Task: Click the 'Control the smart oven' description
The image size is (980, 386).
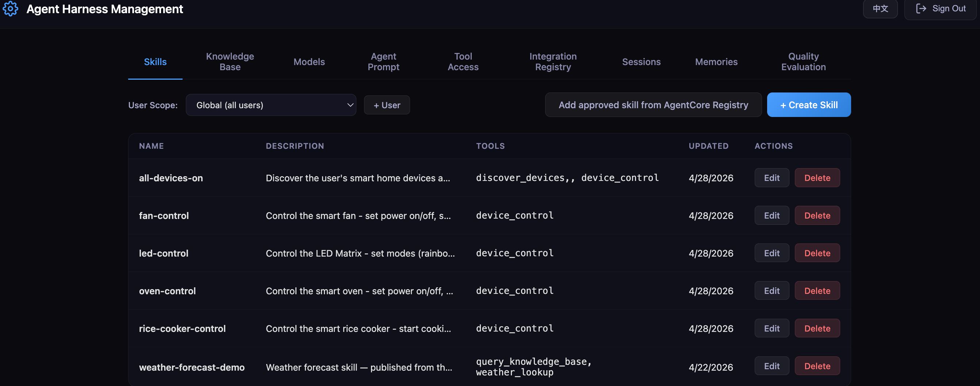Action: [359, 291]
